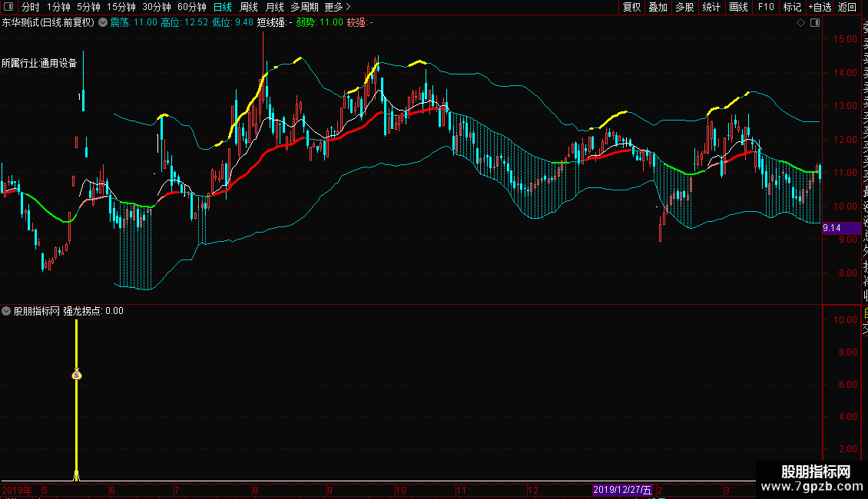Click month 10 on the time axis
The width and height of the screenshot is (868, 499).
point(401,490)
